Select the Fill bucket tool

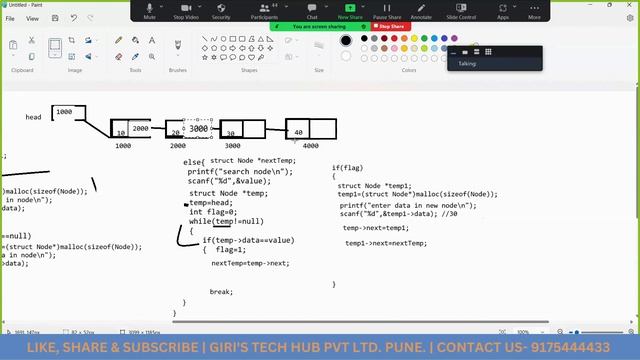click(135, 40)
